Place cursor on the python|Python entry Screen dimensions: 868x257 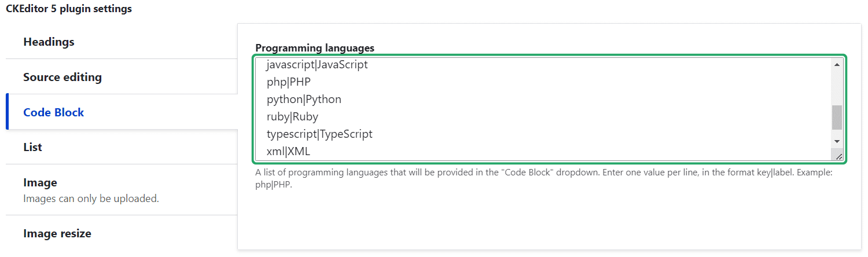pos(304,100)
